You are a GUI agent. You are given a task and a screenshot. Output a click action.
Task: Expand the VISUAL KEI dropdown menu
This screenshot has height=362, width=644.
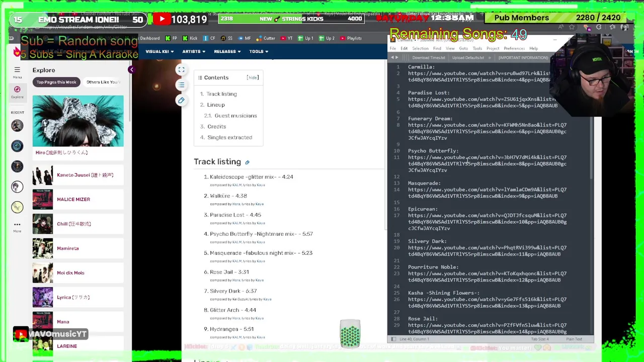159,51
